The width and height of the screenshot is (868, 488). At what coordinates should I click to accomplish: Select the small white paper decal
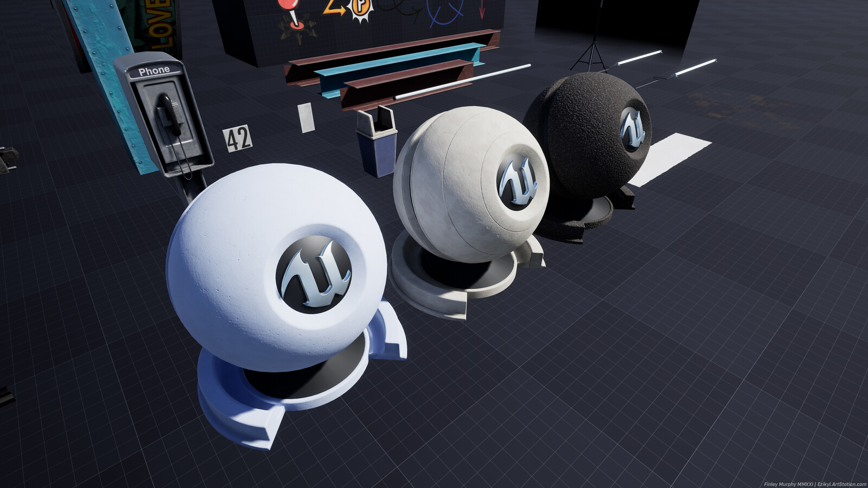pos(306,117)
